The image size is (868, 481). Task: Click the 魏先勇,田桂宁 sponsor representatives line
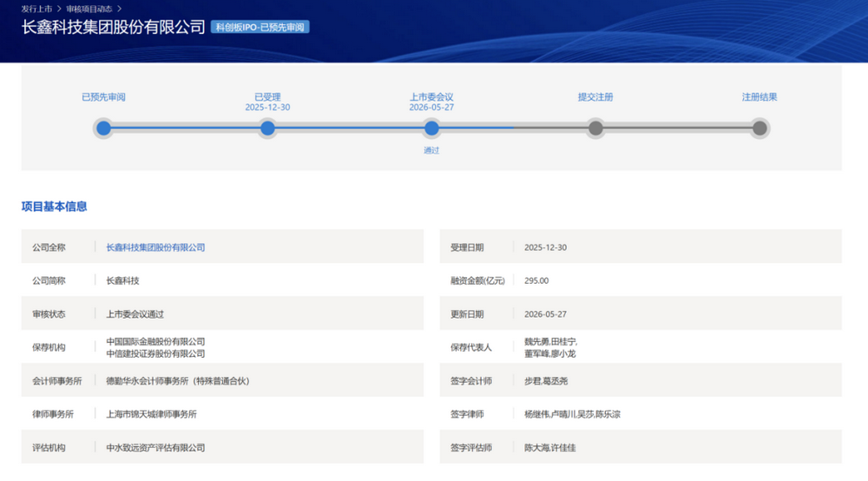pos(551,341)
